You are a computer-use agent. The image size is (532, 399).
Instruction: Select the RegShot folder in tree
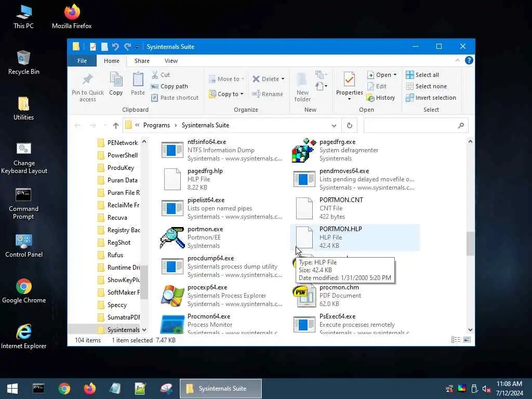[119, 242]
